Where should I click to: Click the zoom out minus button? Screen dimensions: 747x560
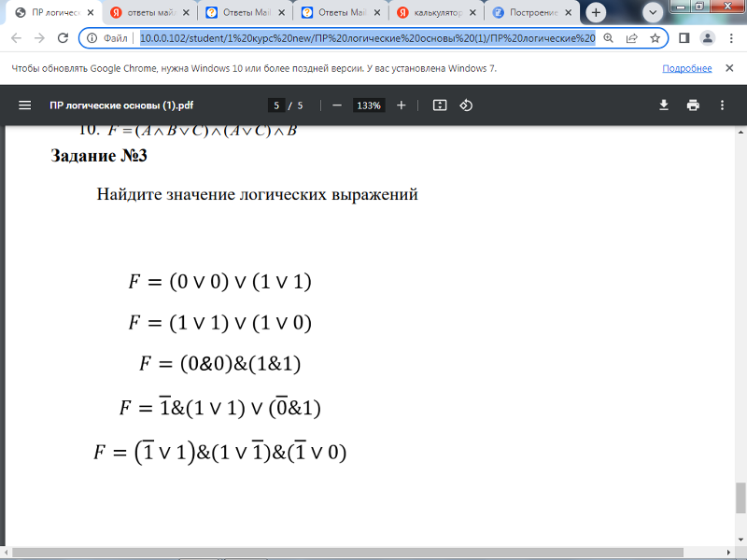[x=336, y=105]
